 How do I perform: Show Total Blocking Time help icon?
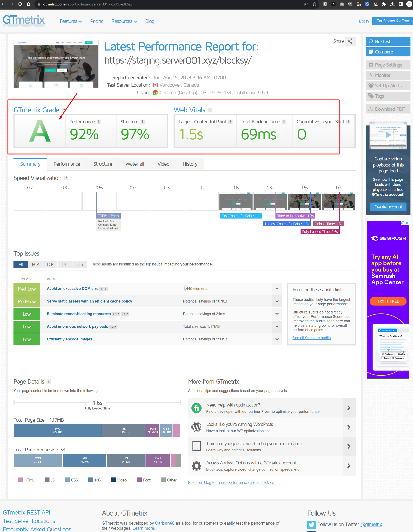click(284, 122)
